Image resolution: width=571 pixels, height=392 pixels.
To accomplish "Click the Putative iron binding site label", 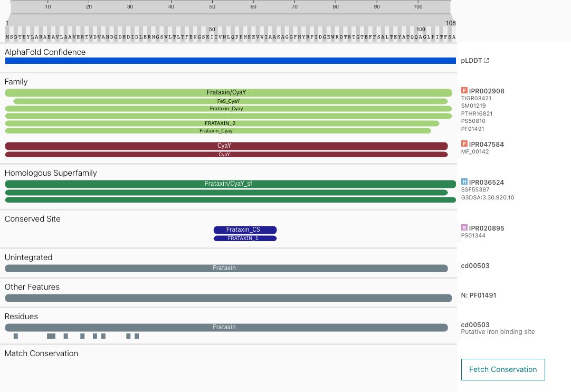I will 498,332.
